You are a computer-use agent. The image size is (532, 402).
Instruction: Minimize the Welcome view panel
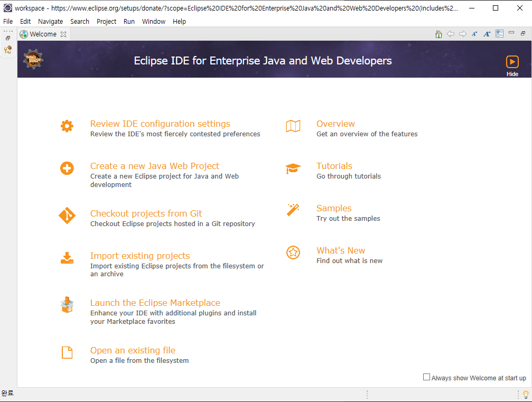click(511, 33)
